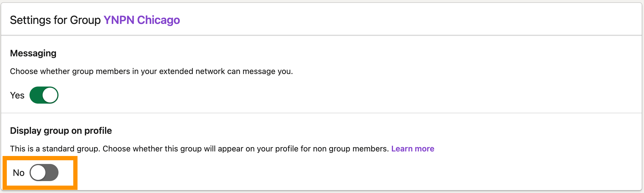The image size is (644, 193).
Task: Click the messaging description sentence
Action: [x=151, y=71]
